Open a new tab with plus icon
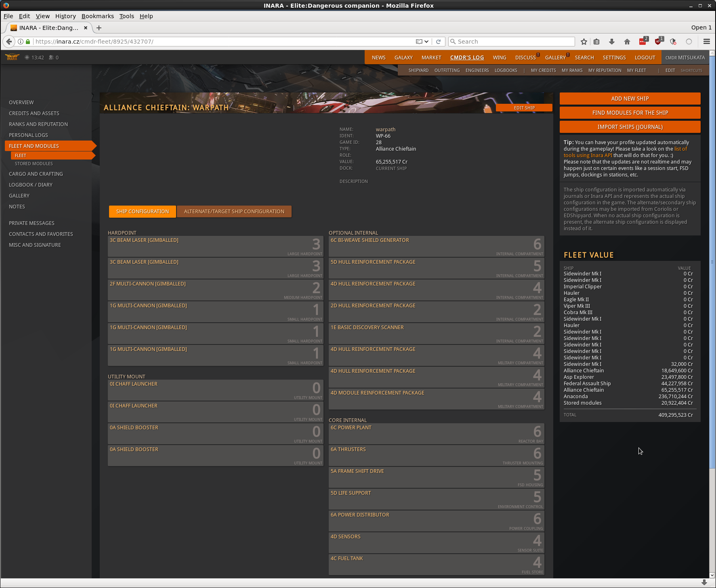Viewport: 716px width, 588px height. coord(99,28)
